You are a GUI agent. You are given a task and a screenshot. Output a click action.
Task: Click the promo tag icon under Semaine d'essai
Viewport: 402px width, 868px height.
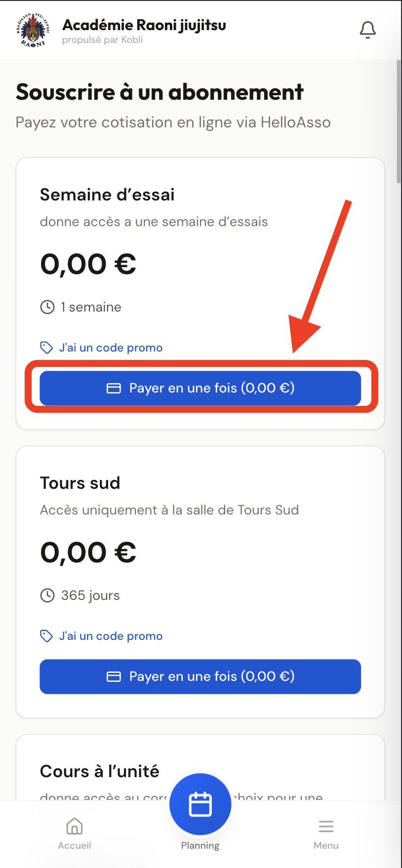coord(46,348)
